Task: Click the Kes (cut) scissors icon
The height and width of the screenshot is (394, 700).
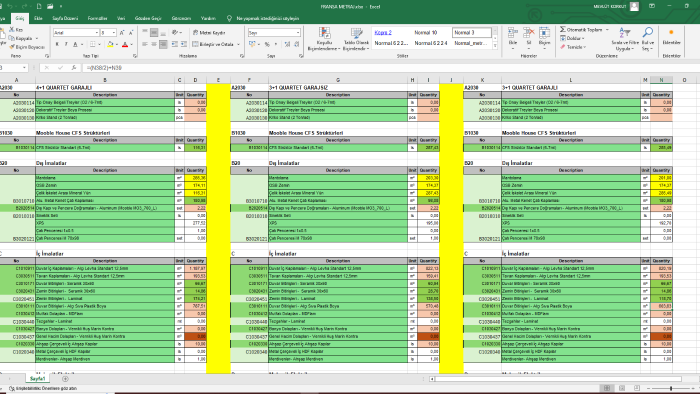Action: [x=12, y=29]
